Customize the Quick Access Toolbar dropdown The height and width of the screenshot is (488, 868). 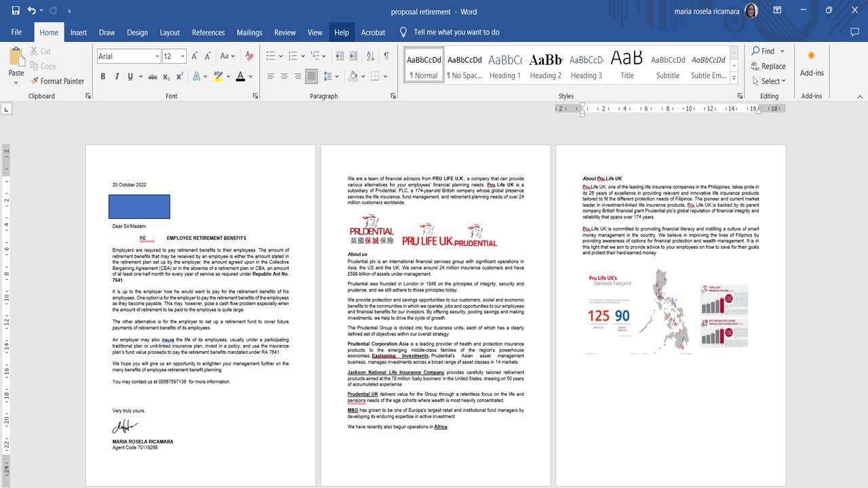click(x=70, y=11)
